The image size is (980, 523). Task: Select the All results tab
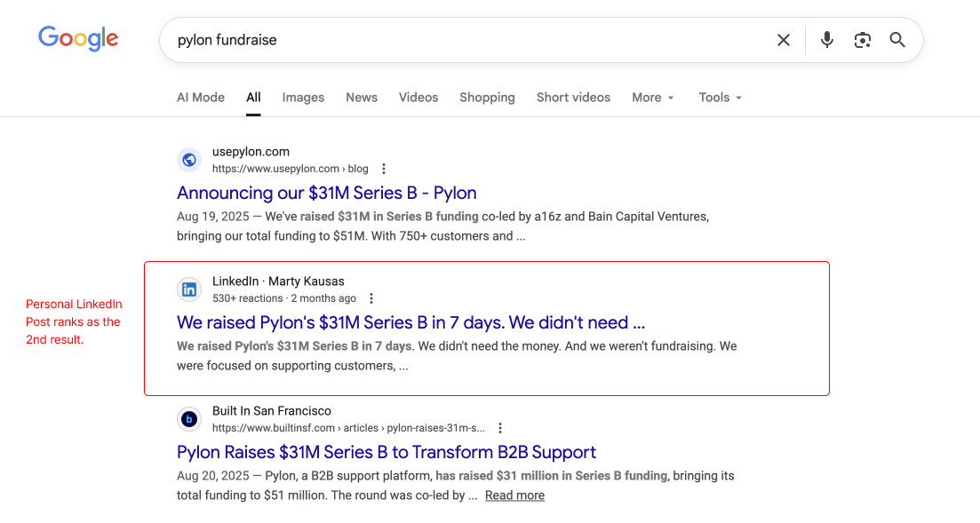[x=253, y=98]
